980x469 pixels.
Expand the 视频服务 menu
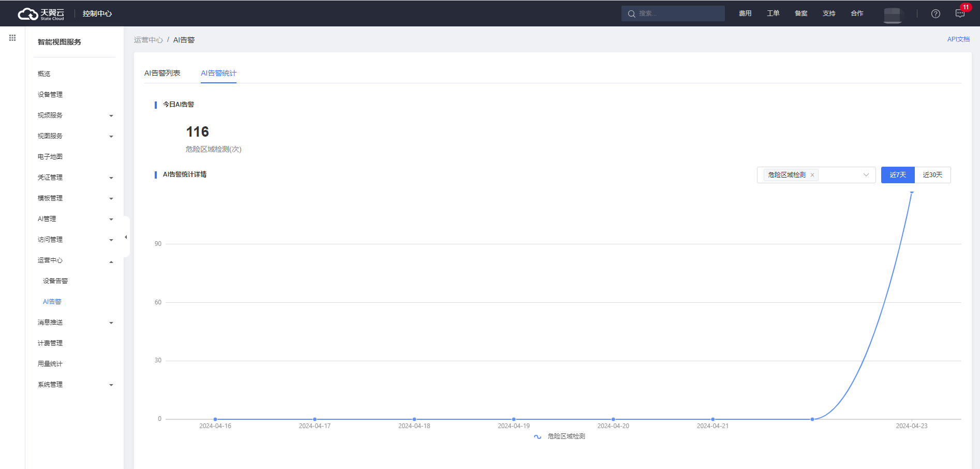click(x=75, y=115)
